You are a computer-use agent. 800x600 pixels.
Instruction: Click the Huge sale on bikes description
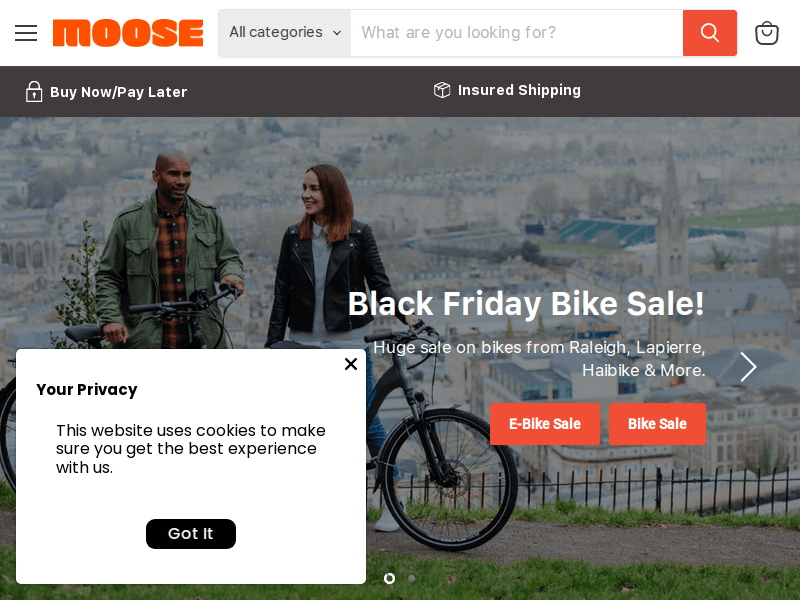click(x=540, y=359)
